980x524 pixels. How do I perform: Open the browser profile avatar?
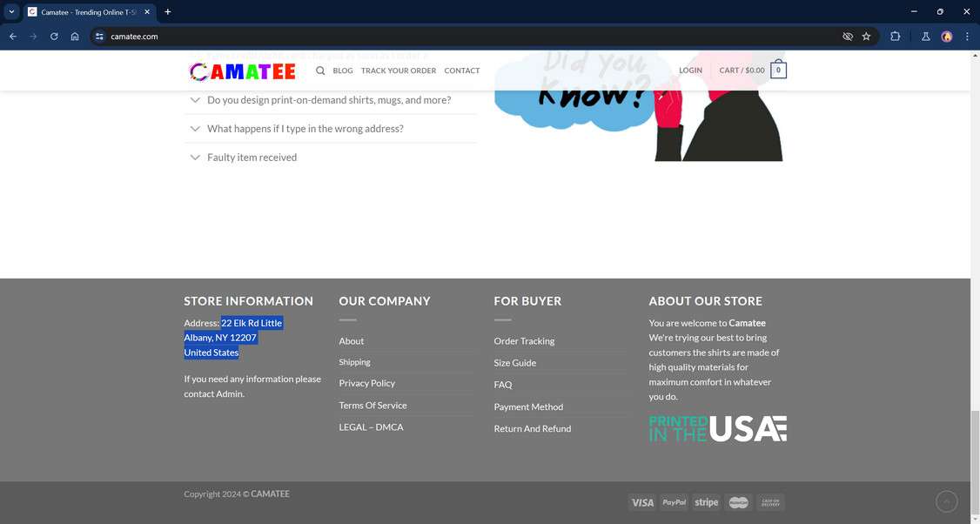pos(947,37)
